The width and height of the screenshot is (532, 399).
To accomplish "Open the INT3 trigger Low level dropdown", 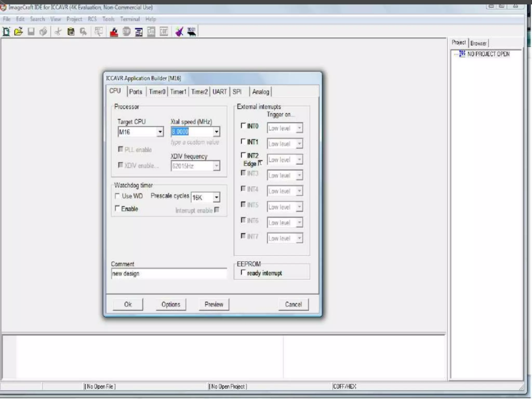I will 300,175.
